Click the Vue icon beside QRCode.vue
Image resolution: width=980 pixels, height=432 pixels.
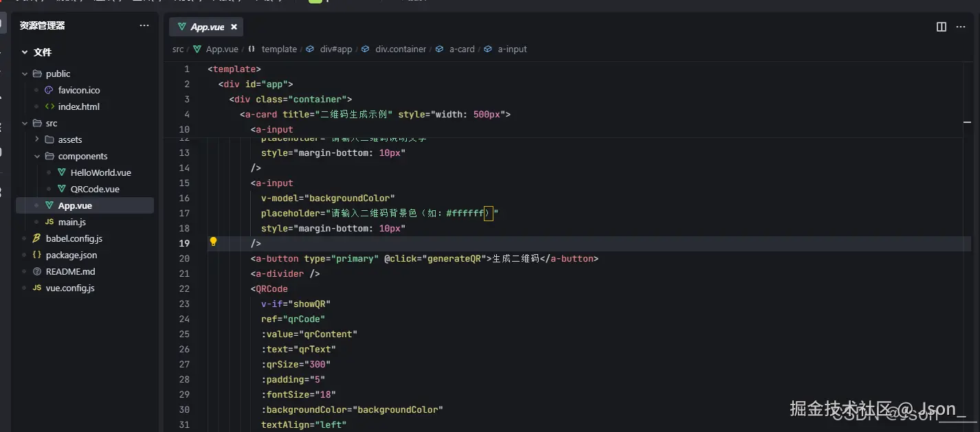click(x=62, y=189)
